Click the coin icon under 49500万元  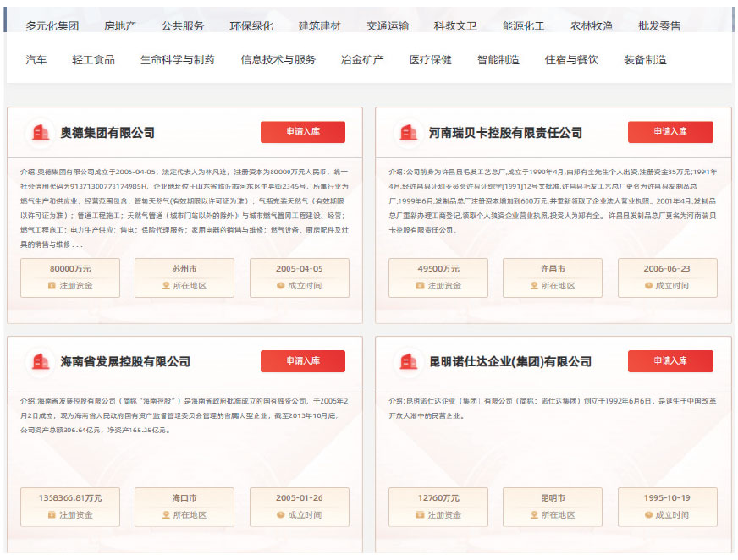pos(421,285)
